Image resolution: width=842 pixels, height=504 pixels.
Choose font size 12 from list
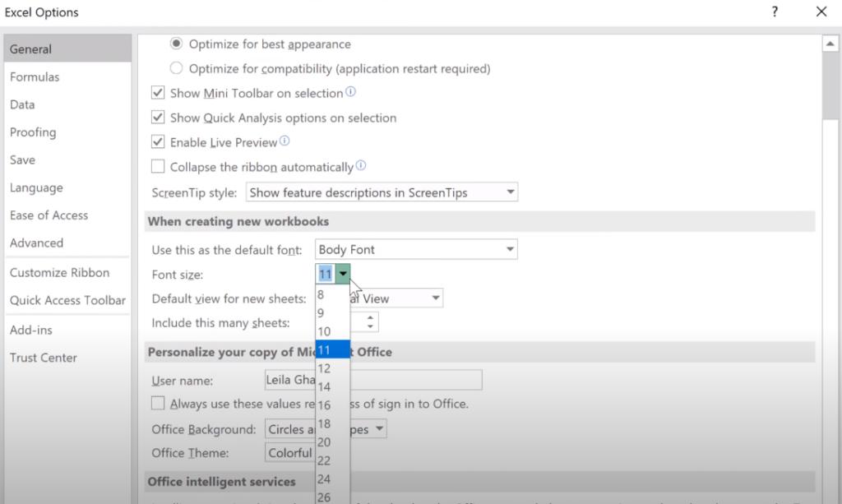pos(332,368)
